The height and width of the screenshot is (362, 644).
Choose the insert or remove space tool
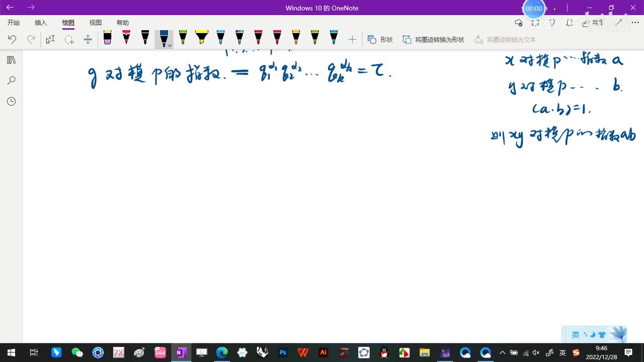pyautogui.click(x=88, y=39)
